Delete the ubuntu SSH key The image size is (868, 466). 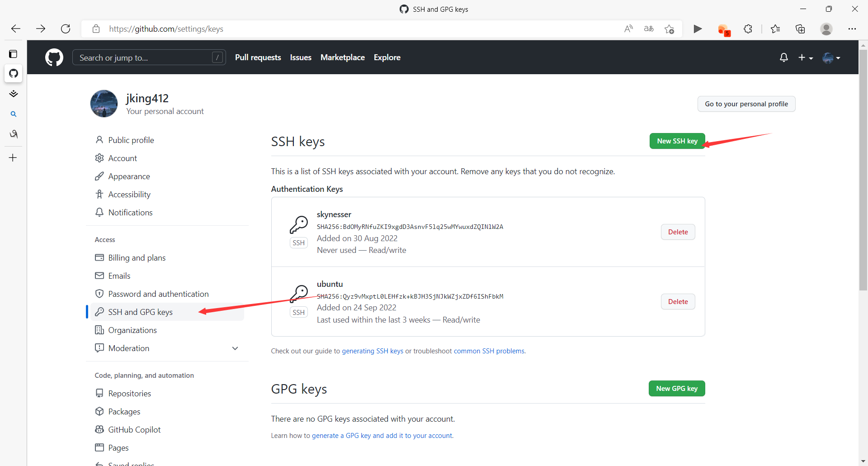(678, 302)
